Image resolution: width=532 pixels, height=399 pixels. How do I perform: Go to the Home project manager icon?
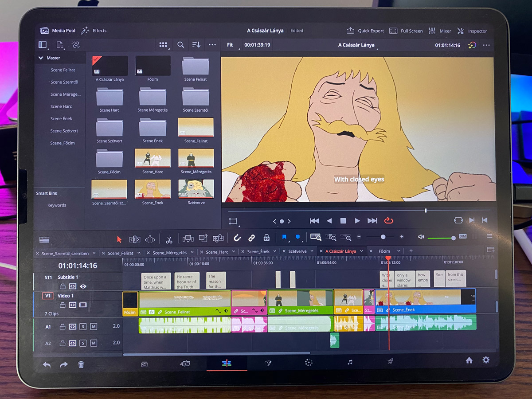tap(469, 360)
